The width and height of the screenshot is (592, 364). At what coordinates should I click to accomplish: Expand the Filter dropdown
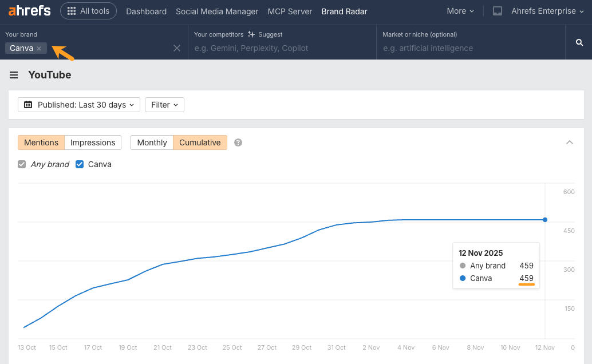click(x=164, y=105)
